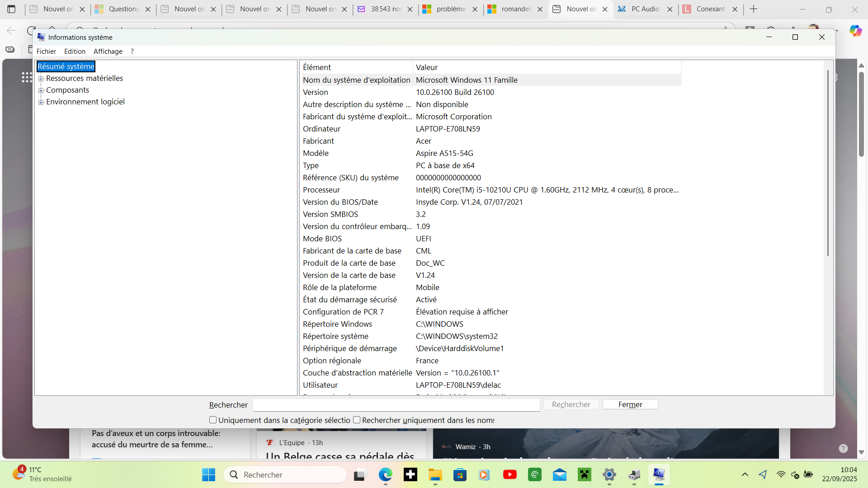Launch Microsoft Store from the taskbar
Image resolution: width=868 pixels, height=488 pixels.
coord(460,474)
